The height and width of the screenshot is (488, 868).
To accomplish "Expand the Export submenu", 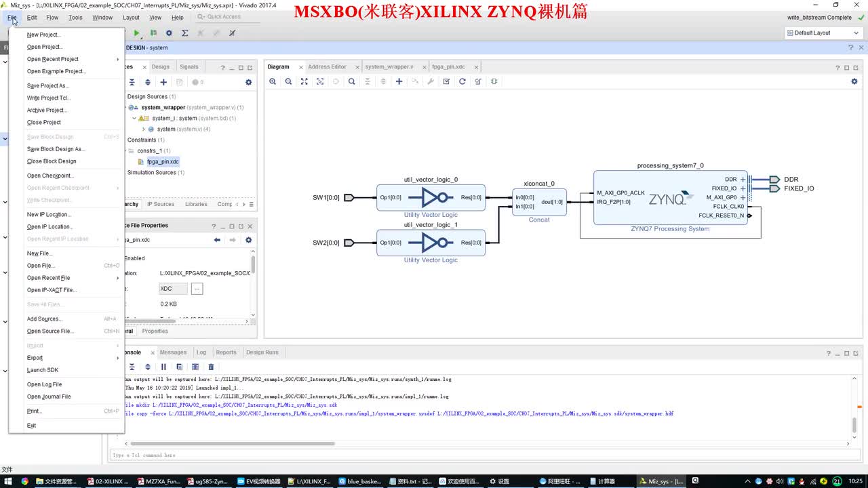I will [x=66, y=358].
